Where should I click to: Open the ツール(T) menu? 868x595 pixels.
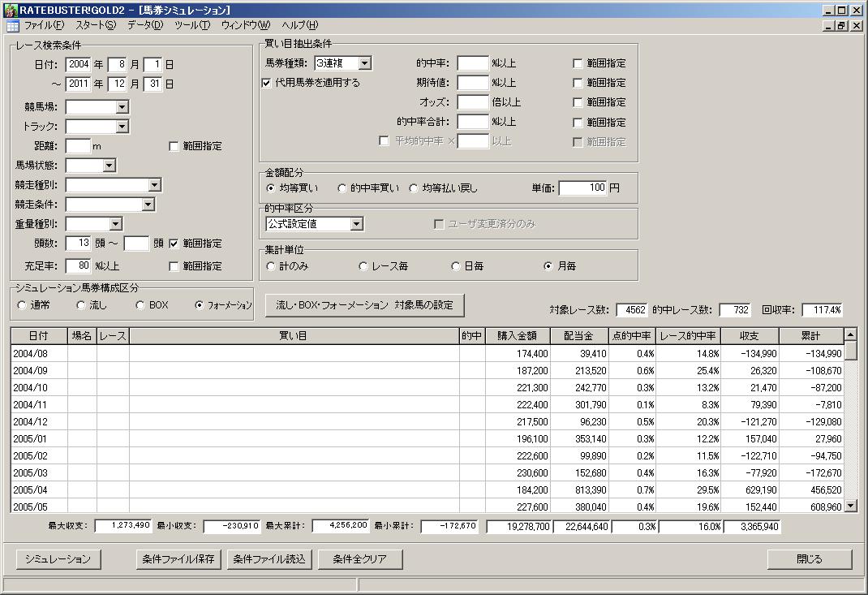(192, 25)
